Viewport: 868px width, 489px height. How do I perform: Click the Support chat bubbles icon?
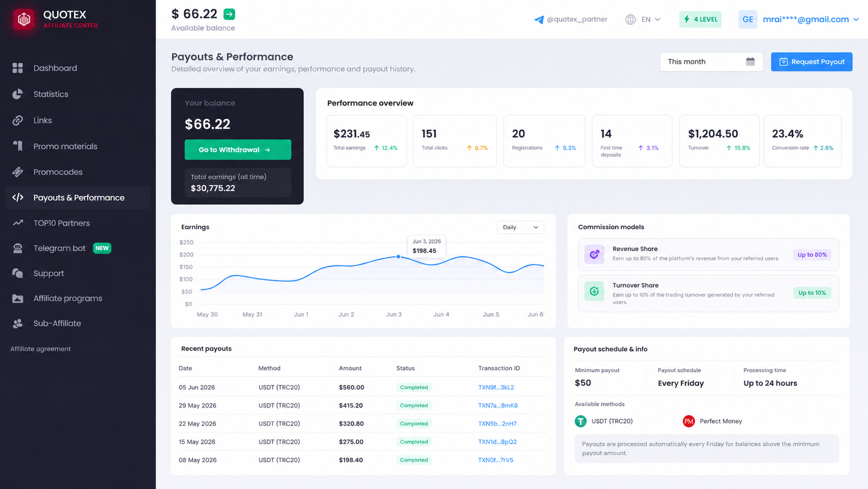[x=18, y=273]
